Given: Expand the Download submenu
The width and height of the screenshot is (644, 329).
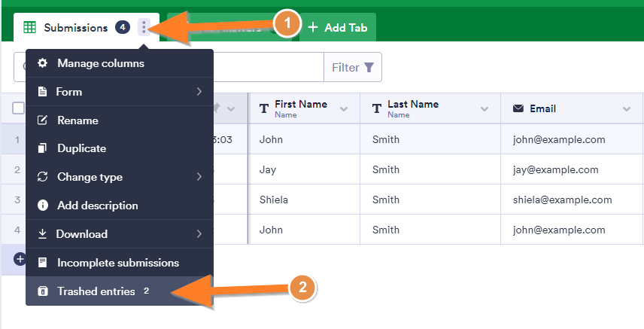Looking at the screenshot, I should [x=199, y=234].
